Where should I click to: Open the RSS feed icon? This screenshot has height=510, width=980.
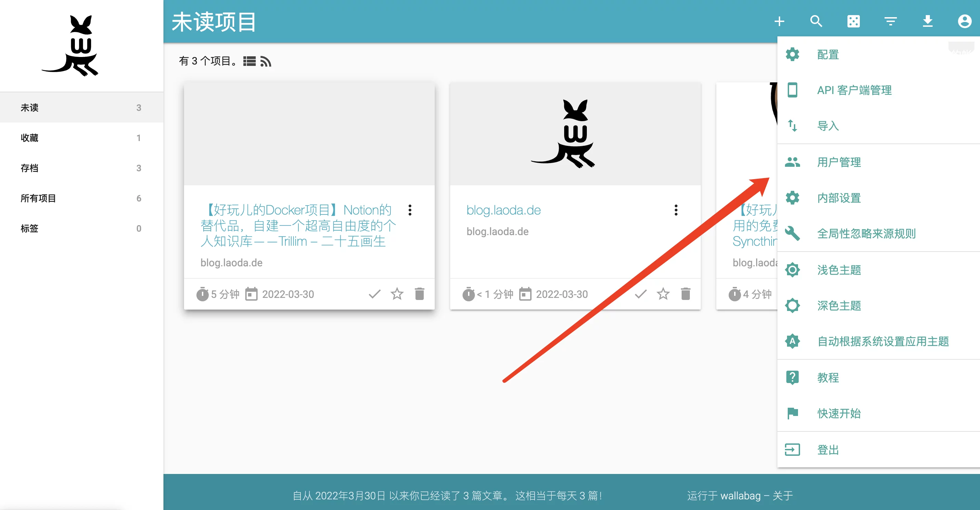(265, 61)
